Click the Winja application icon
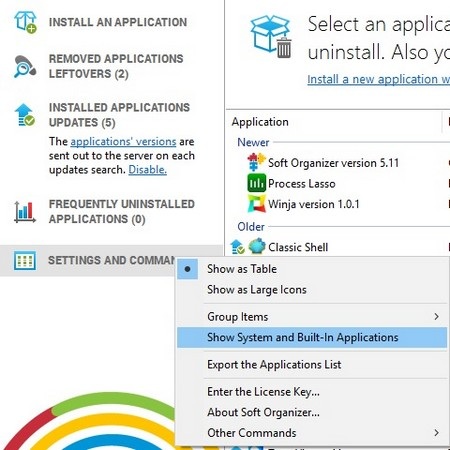The width and height of the screenshot is (450, 450). click(257, 204)
